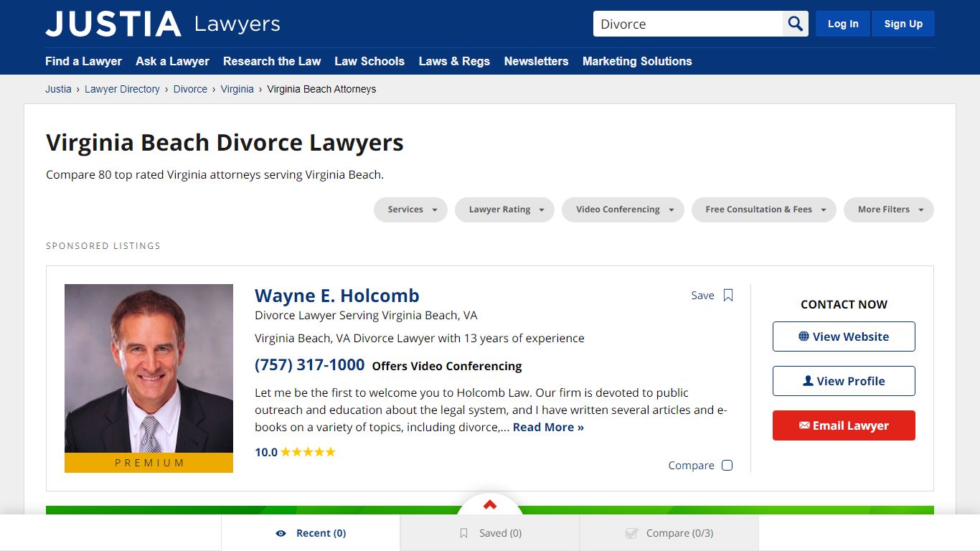The width and height of the screenshot is (980, 551).
Task: Click the red Email Lawyer button
Action: (844, 425)
